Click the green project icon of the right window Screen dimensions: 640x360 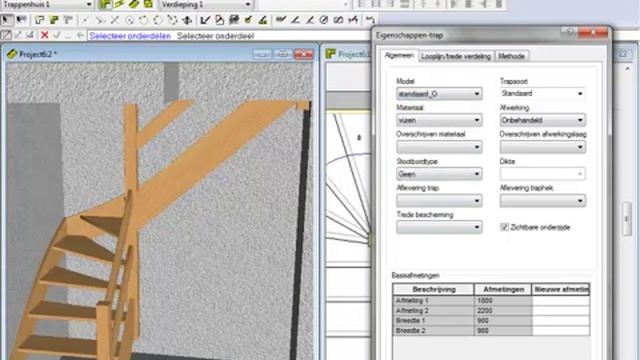pos(331,53)
